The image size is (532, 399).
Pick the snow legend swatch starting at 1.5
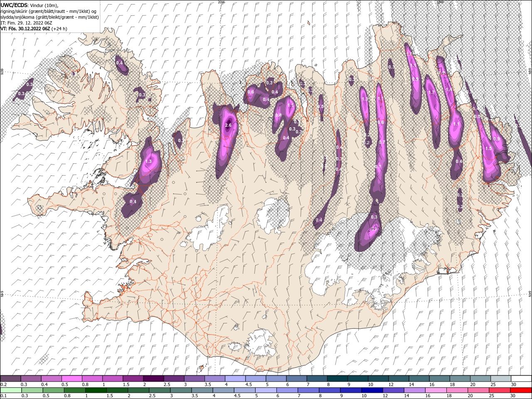tap(133, 379)
